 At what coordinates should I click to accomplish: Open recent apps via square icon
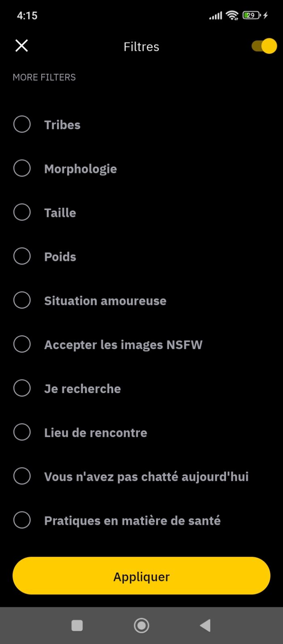(77, 625)
